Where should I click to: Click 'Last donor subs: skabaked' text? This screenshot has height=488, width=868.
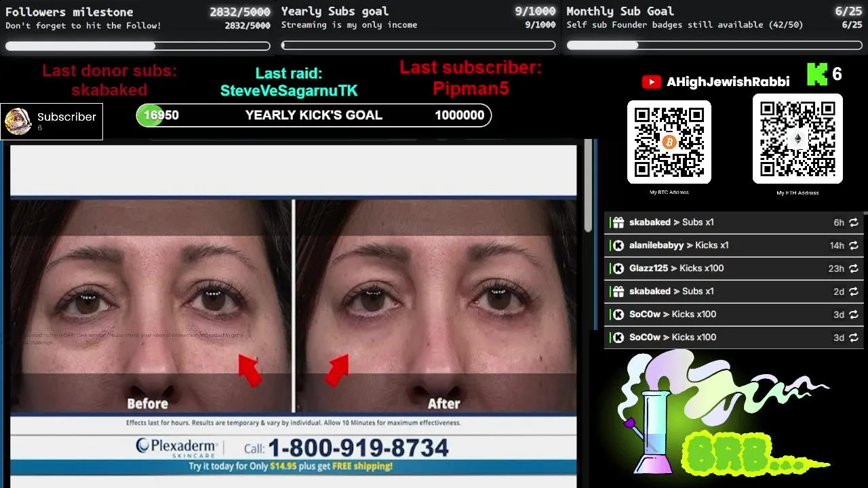109,80
